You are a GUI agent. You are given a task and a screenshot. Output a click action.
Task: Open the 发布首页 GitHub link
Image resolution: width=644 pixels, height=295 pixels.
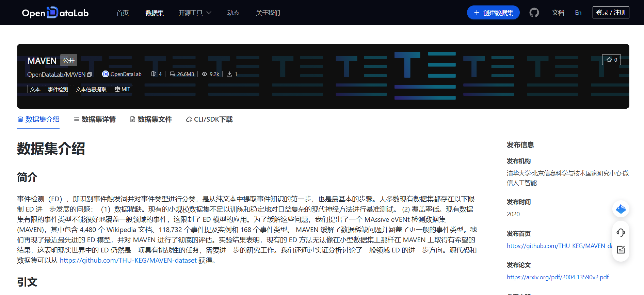pos(560,246)
